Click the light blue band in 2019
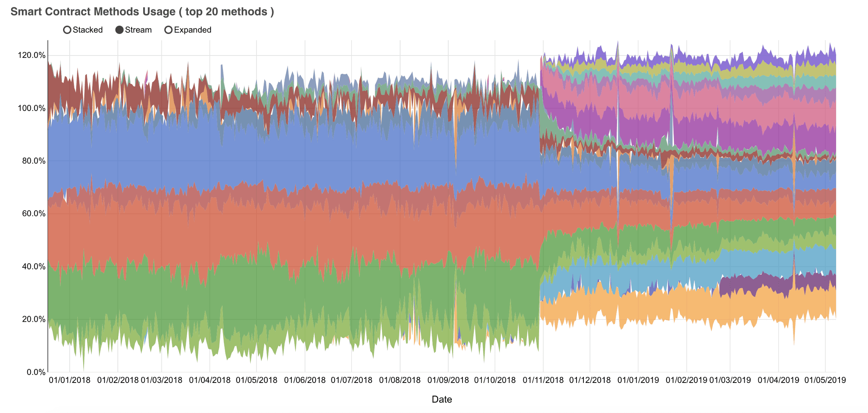The height and width of the screenshot is (413, 868). pyautogui.click(x=693, y=270)
